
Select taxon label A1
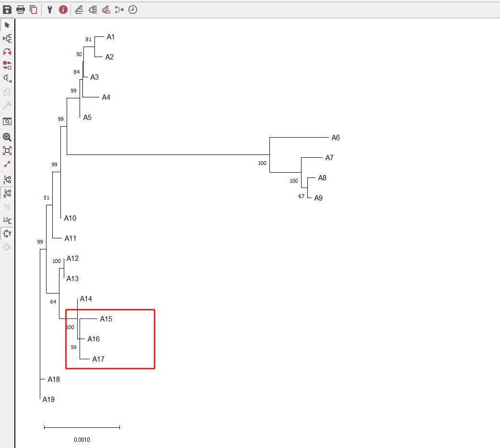pyautogui.click(x=110, y=37)
